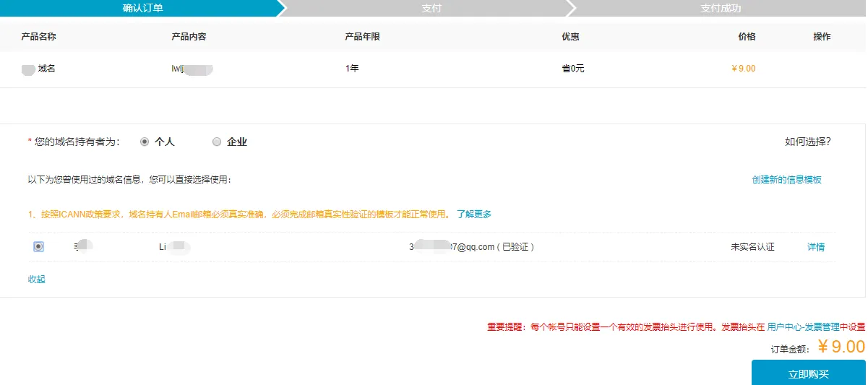
Task: Open 详情 for the saved template
Action: (x=815, y=247)
